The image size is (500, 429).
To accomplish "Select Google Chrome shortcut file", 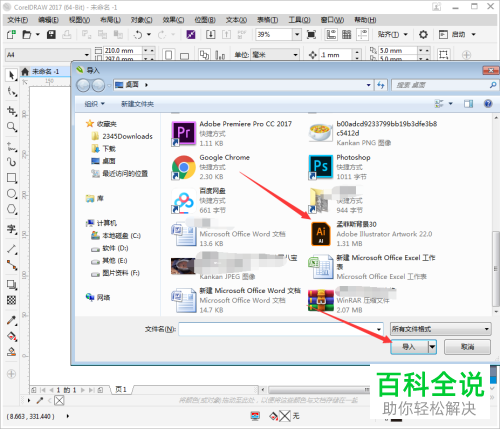I will [x=211, y=167].
